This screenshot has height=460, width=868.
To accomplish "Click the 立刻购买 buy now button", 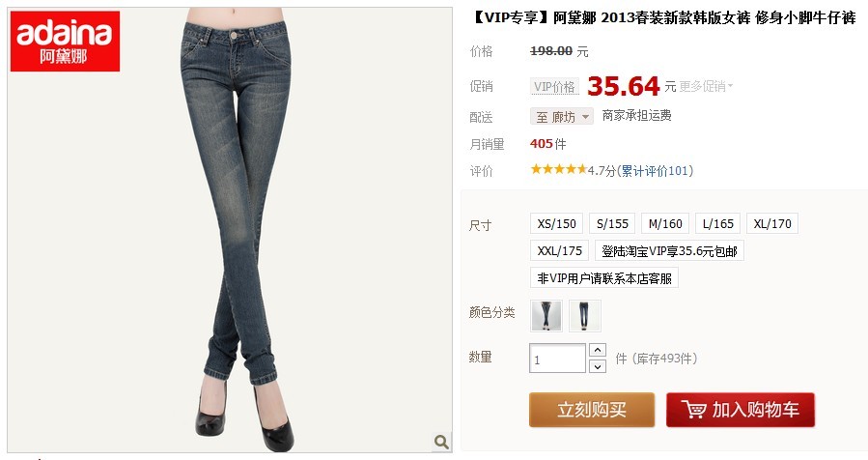I will [592, 410].
